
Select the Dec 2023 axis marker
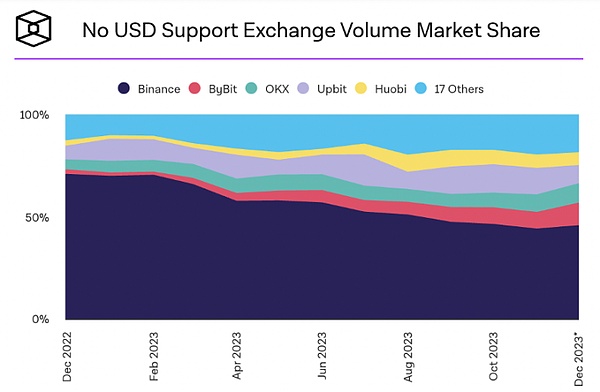pyautogui.click(x=579, y=360)
